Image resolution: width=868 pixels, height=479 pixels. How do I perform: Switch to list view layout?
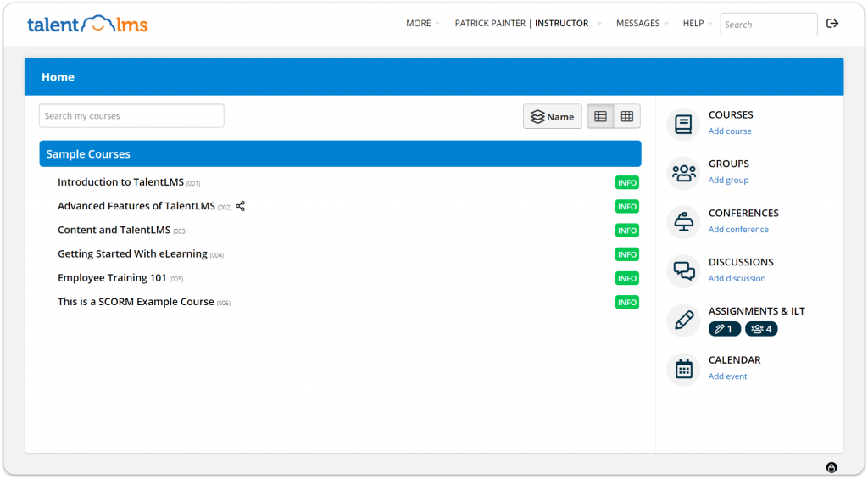coord(600,117)
